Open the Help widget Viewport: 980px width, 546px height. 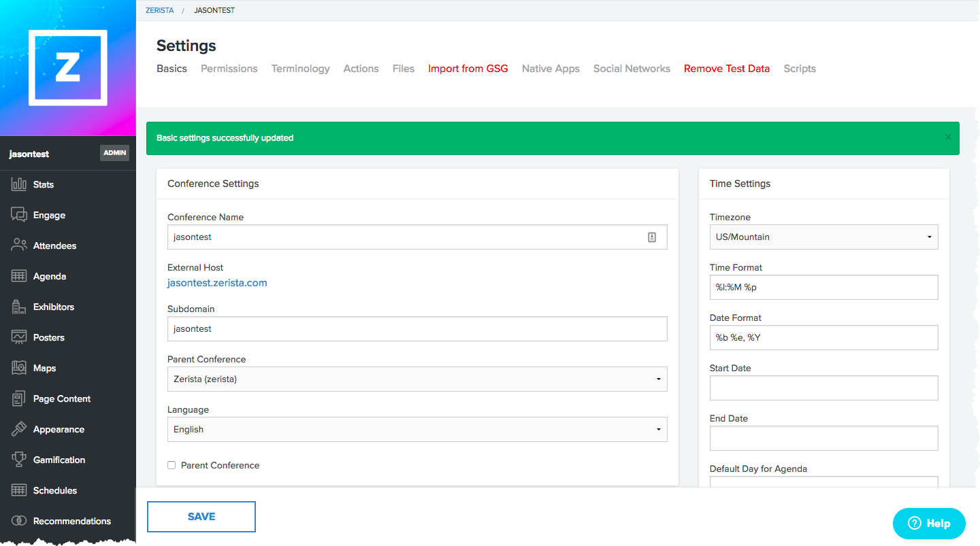(929, 524)
